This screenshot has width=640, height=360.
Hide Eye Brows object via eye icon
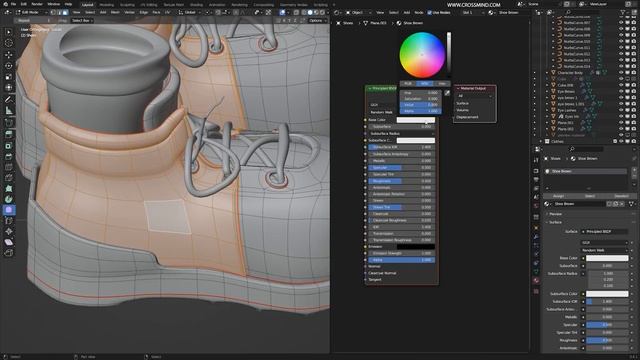coord(621,91)
